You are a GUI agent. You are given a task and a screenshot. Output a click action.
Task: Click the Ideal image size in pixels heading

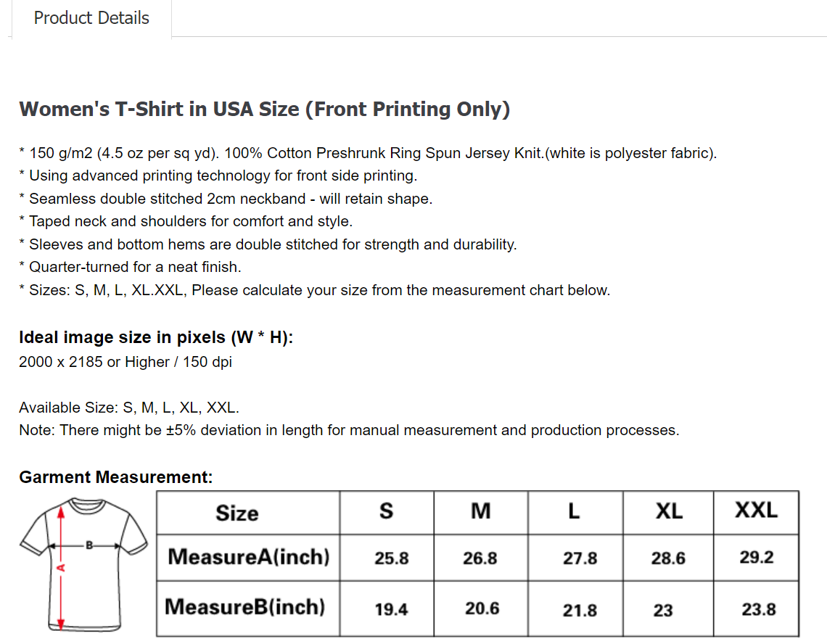click(156, 338)
